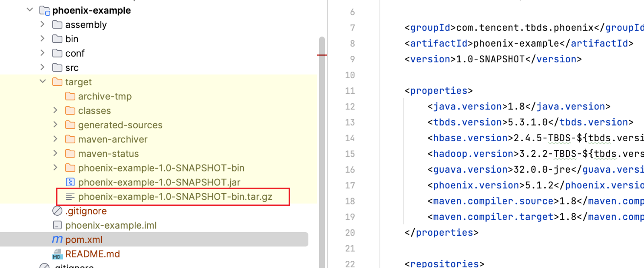Click the Maven icon beside pom.xml
Viewport: 644px width, 268px height.
point(57,240)
